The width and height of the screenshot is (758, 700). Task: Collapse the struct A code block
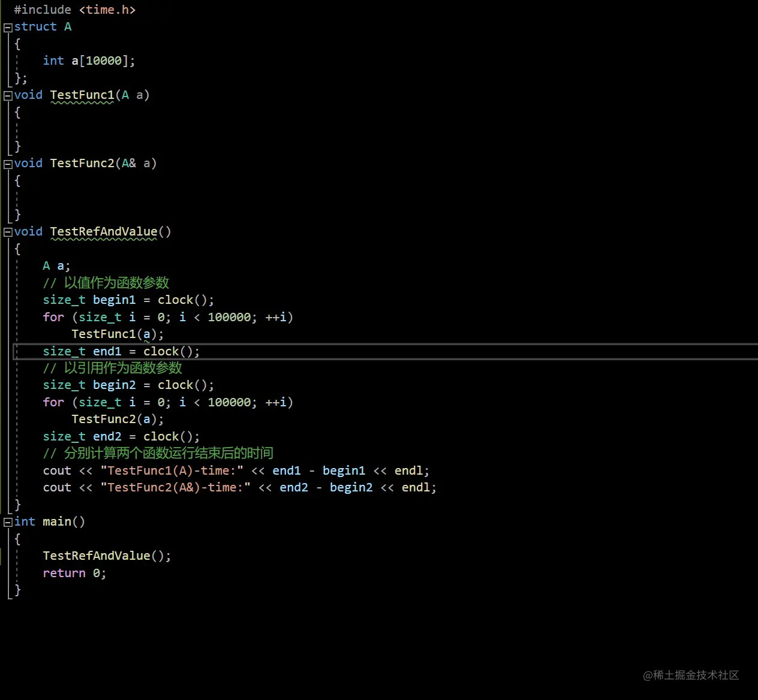(x=8, y=28)
